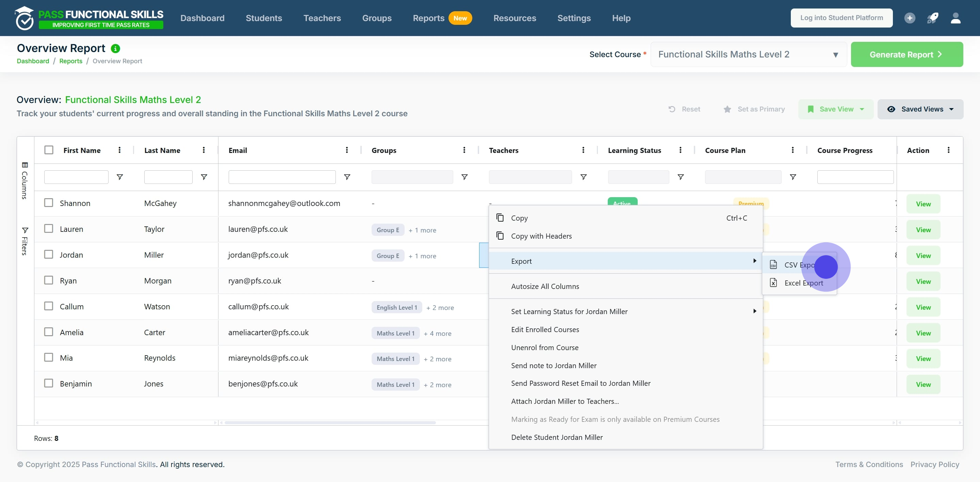The image size is (980, 482).
Task: Open the Email column three-dot menu
Action: click(x=347, y=150)
